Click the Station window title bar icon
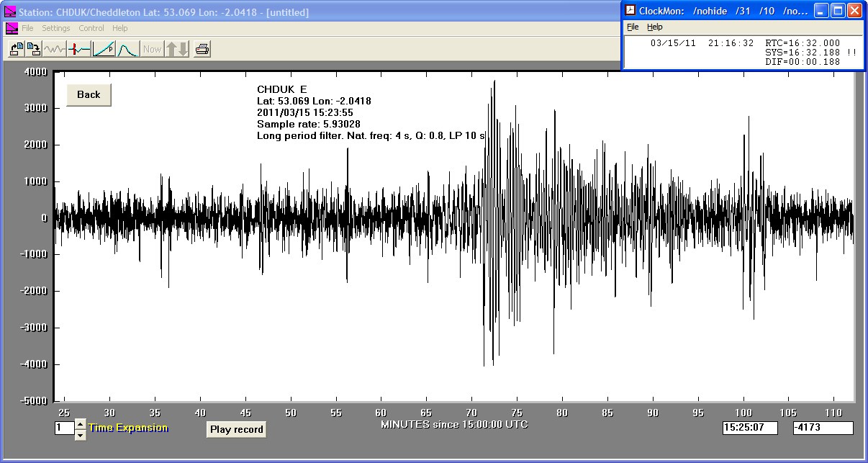This screenshot has width=868, height=463. tap(9, 12)
